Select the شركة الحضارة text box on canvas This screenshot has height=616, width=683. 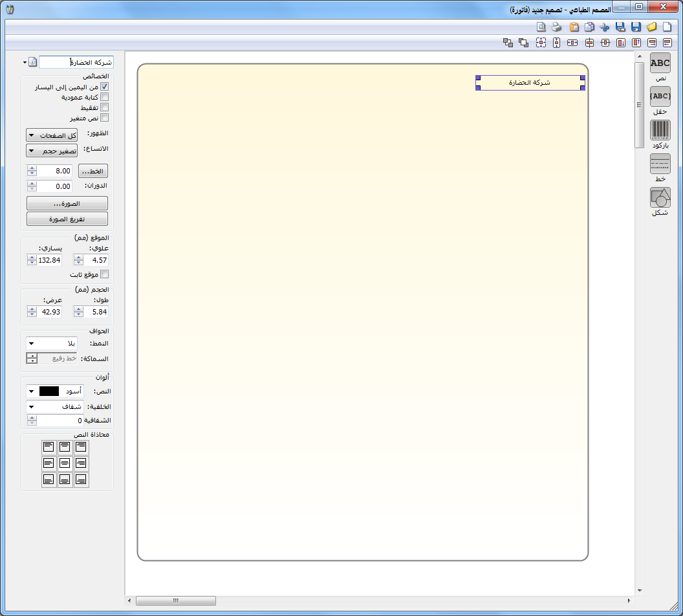coord(530,83)
